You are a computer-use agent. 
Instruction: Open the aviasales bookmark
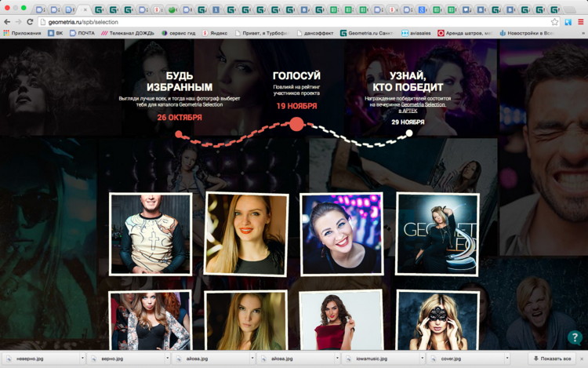pyautogui.click(x=416, y=33)
